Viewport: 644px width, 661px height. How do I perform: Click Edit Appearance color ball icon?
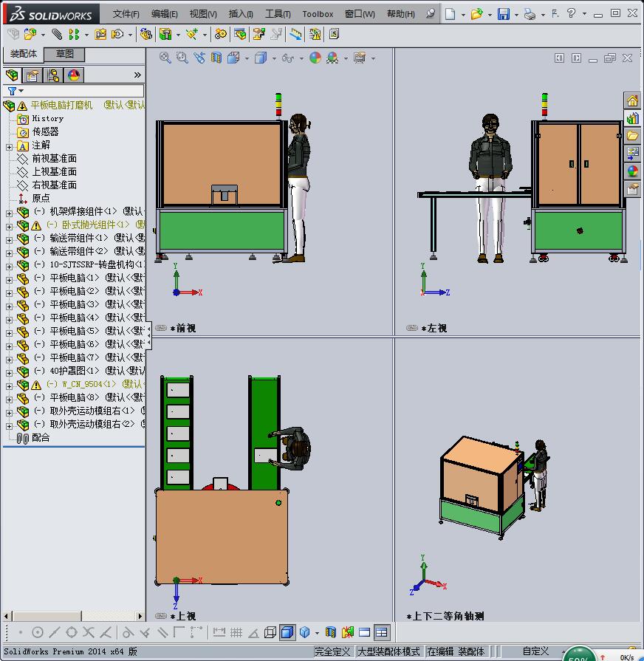pyautogui.click(x=315, y=58)
